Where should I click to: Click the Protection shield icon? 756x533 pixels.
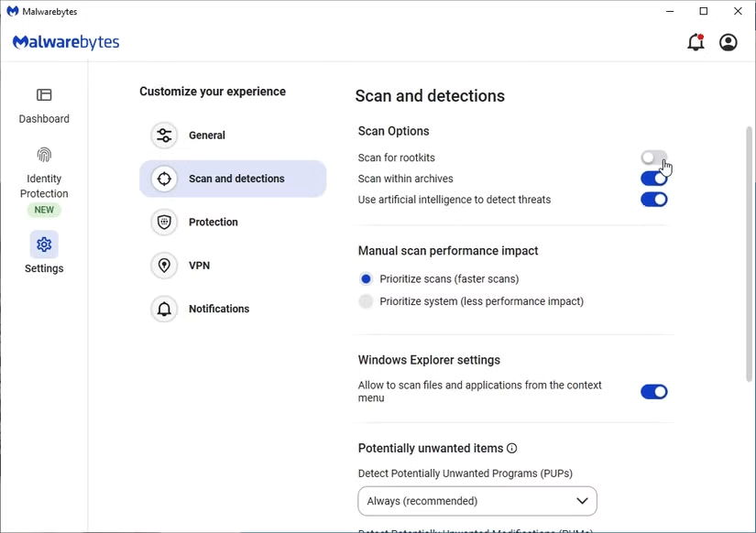(164, 223)
